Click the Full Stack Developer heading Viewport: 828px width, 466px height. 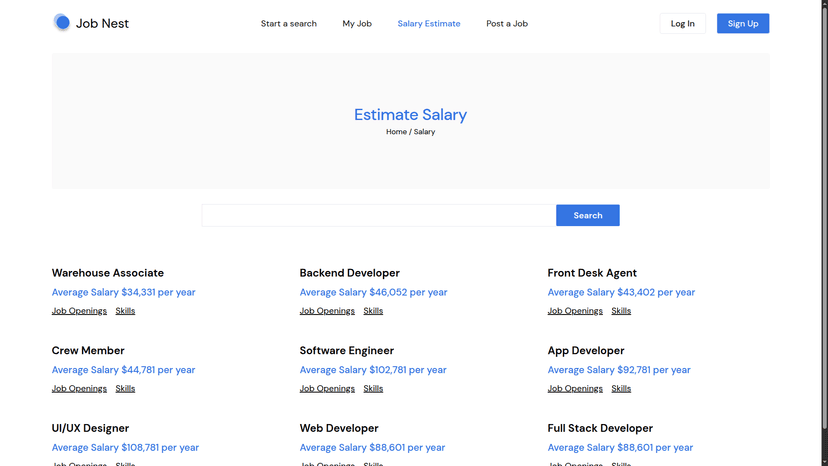coord(600,428)
